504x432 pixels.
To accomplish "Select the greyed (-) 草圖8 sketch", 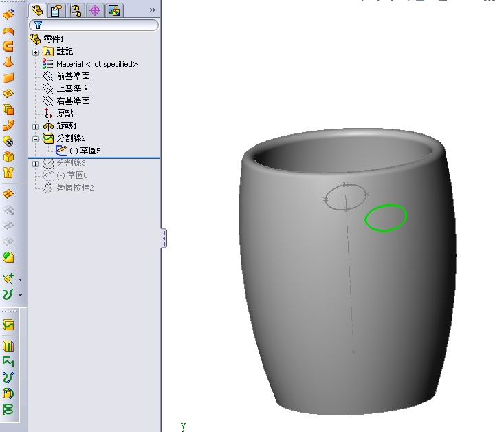I will [72, 175].
